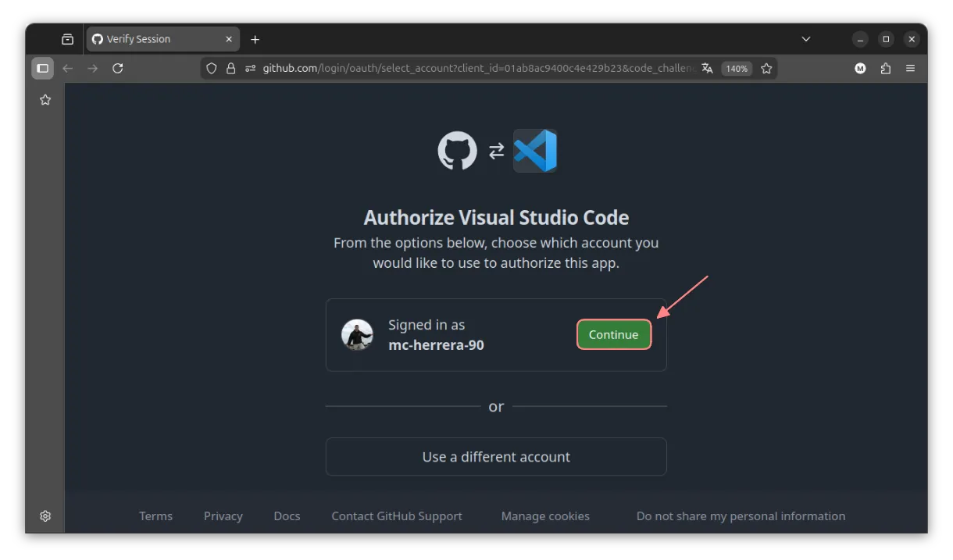Bookmark this page with star icon
953x560 pixels.
coord(766,69)
